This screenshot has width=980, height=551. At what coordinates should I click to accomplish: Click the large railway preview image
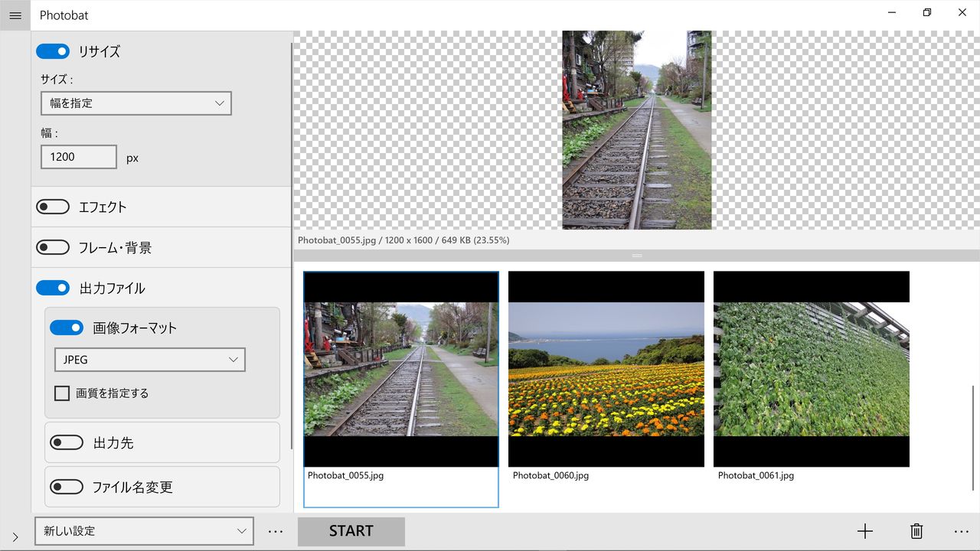point(637,130)
